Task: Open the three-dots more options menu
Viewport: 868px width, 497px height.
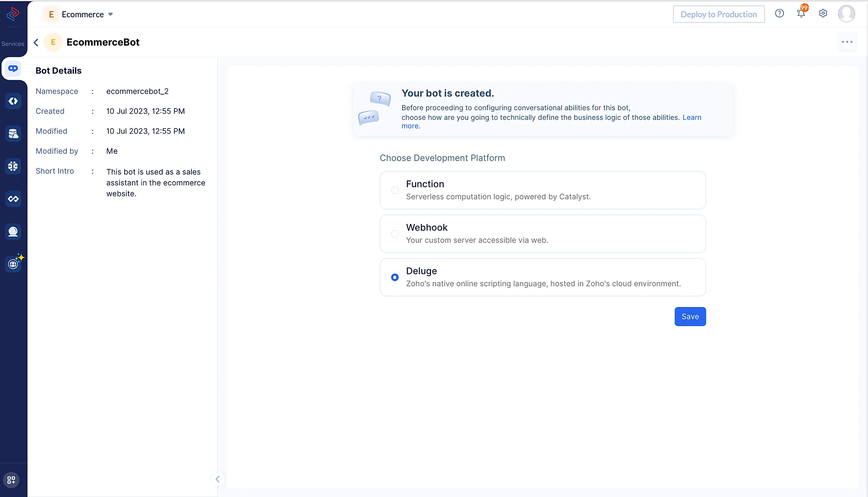Action: [x=847, y=42]
